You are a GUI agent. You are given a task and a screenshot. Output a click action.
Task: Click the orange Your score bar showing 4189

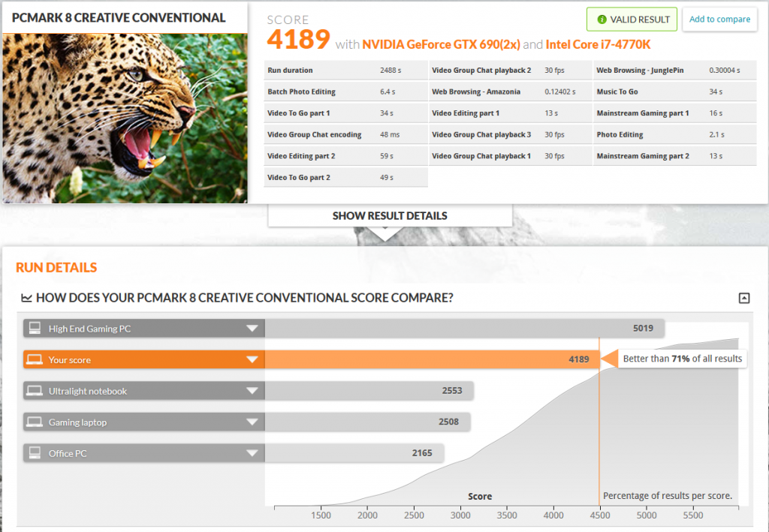pyautogui.click(x=431, y=360)
